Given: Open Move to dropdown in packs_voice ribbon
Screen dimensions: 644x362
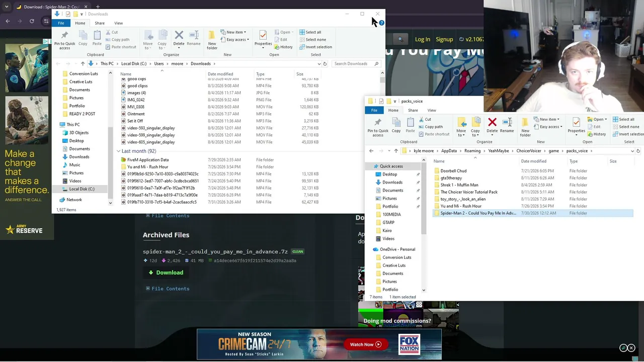Looking at the screenshot, I should point(461,127).
